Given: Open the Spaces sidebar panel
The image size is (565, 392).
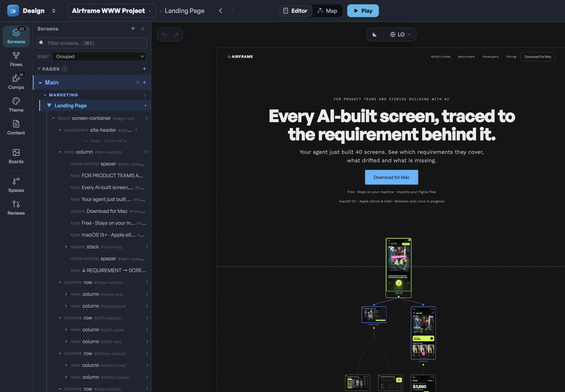Looking at the screenshot, I should click(16, 185).
